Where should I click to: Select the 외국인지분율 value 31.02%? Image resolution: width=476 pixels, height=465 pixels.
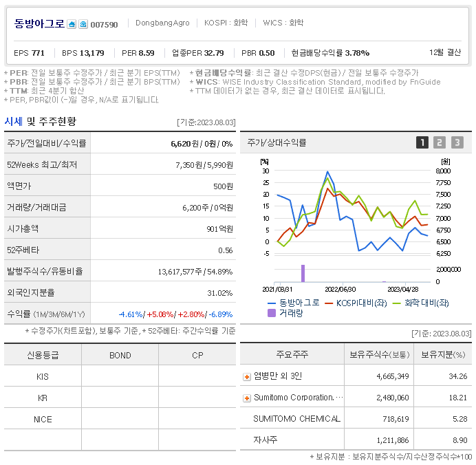[x=220, y=293]
